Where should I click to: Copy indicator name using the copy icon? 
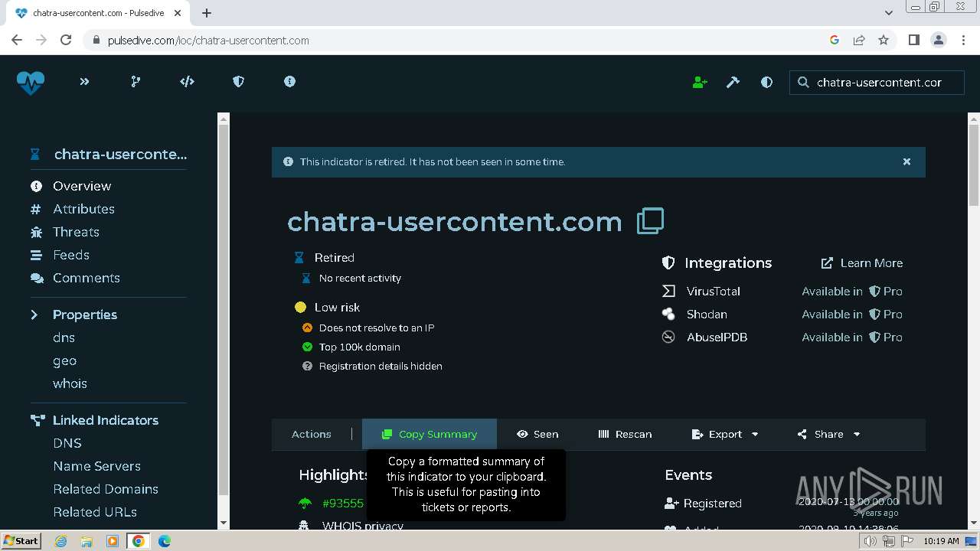[x=651, y=220]
